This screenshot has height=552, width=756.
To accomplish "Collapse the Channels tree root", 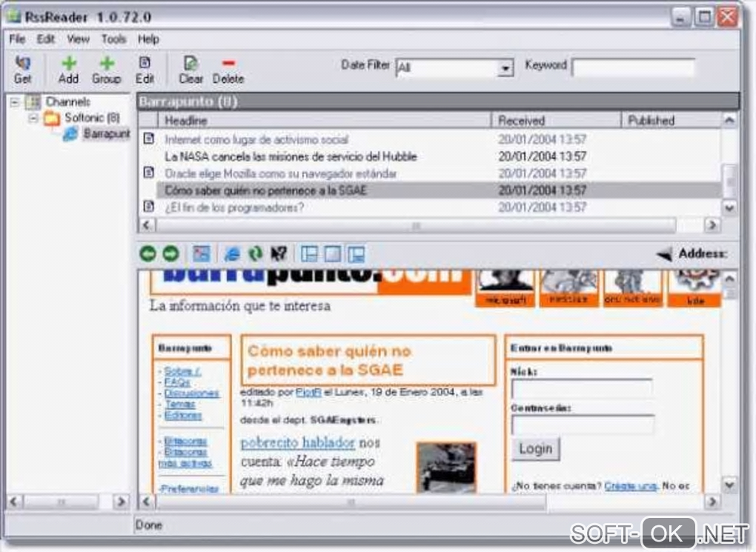I will tap(15, 102).
